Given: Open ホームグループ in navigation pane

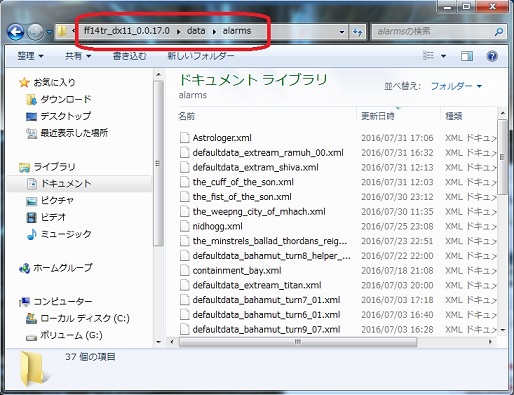Looking at the screenshot, I should [63, 268].
